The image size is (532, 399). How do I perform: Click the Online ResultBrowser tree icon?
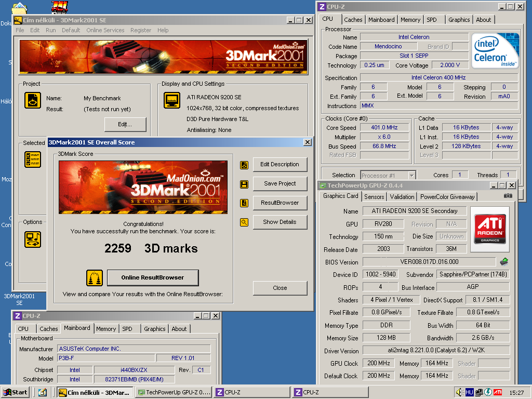[x=95, y=278]
